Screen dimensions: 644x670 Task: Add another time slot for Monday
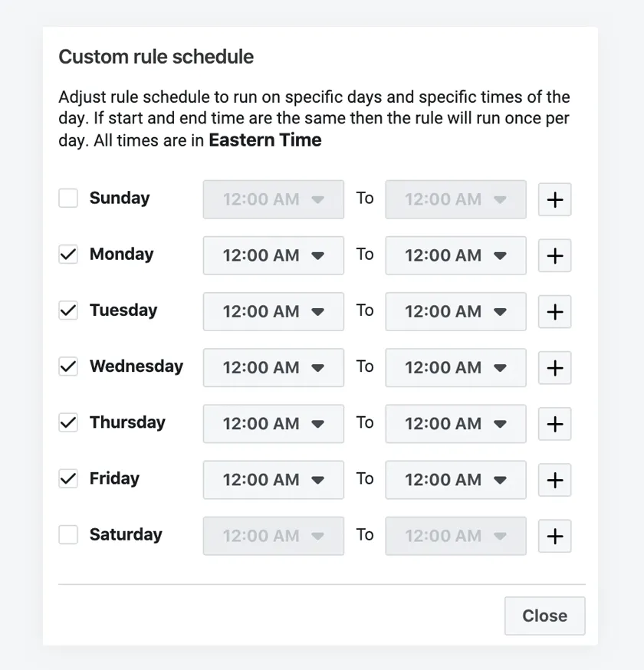click(x=554, y=255)
